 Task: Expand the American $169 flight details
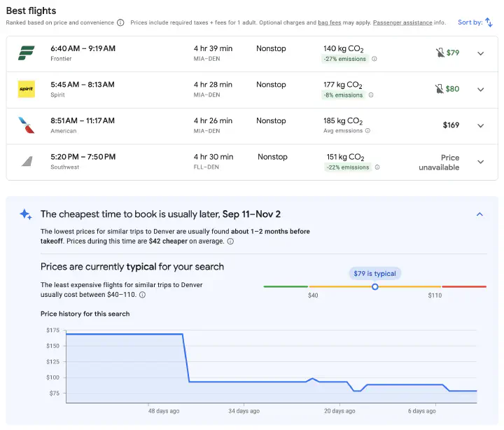[480, 125]
